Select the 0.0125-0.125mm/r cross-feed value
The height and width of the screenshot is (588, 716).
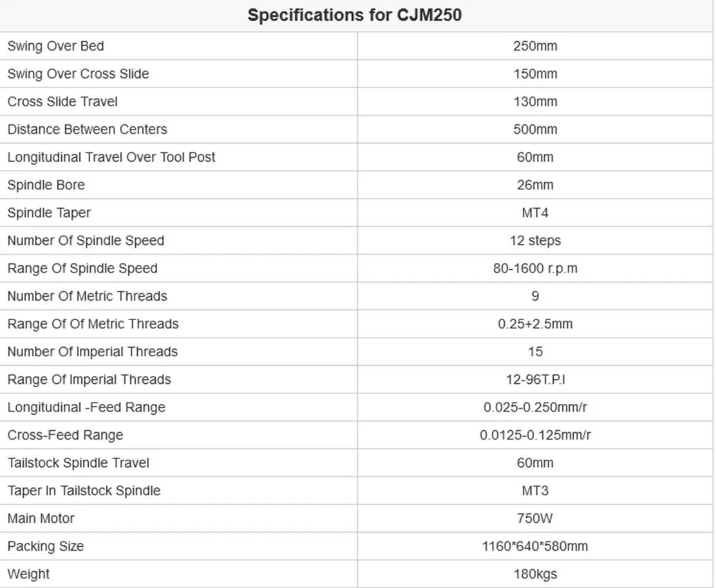(x=535, y=435)
